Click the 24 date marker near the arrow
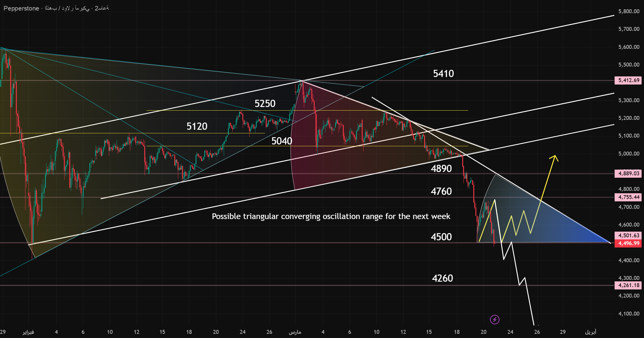 coord(510,332)
